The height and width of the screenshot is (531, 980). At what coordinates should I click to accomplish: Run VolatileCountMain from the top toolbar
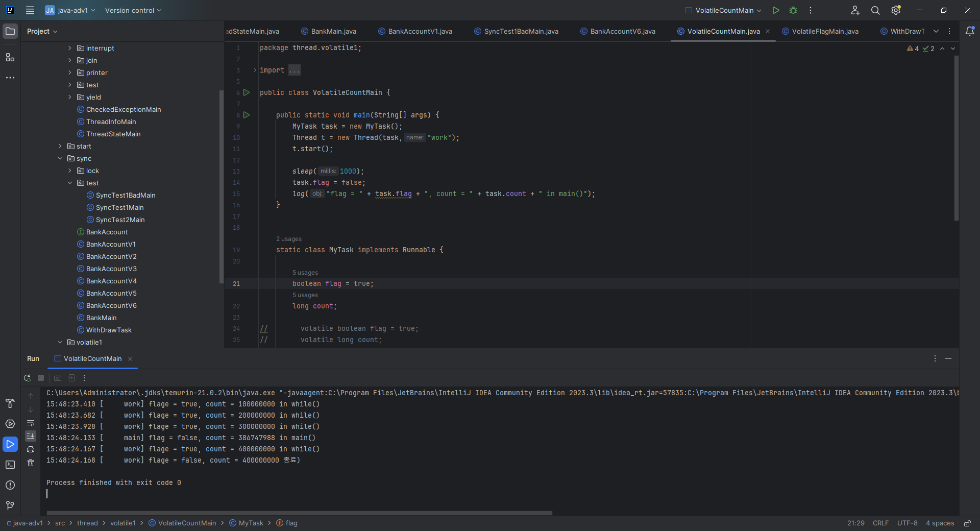776,10
